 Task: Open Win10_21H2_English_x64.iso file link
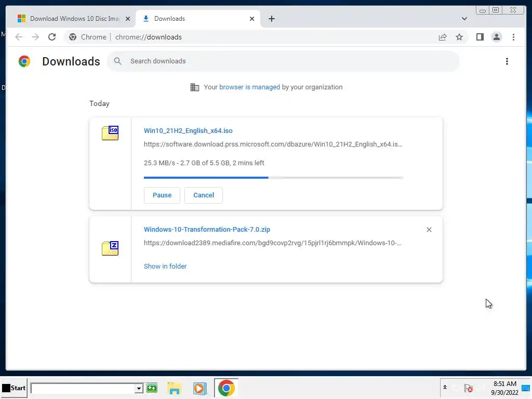188,130
